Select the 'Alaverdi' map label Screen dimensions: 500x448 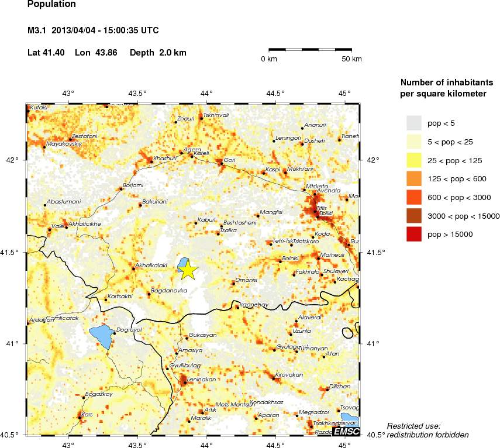pyautogui.click(x=309, y=317)
